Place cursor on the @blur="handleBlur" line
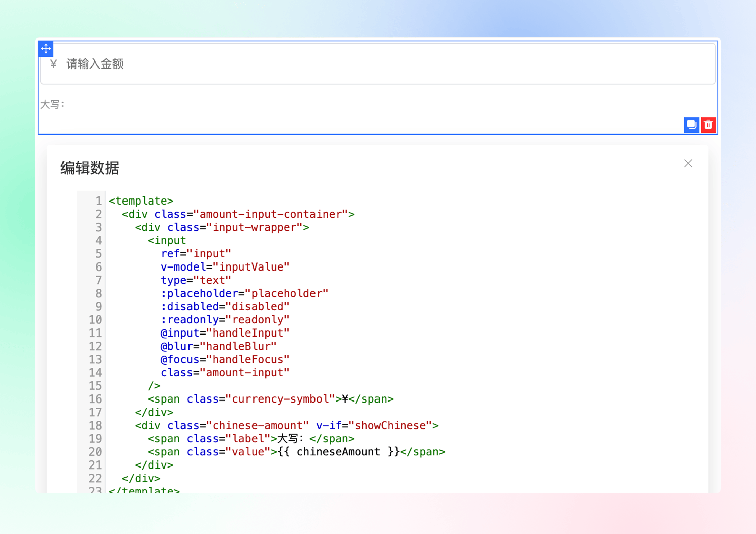 (x=218, y=346)
